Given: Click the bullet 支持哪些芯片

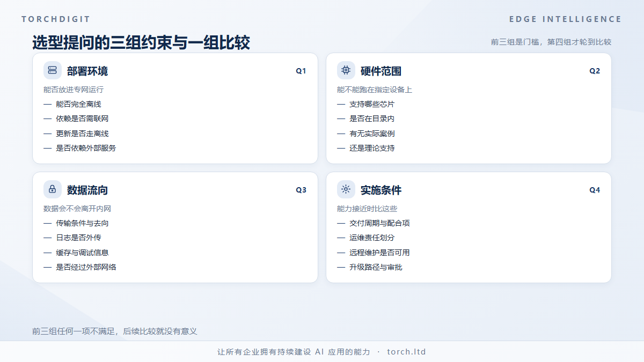Looking at the screenshot, I should (x=372, y=104).
